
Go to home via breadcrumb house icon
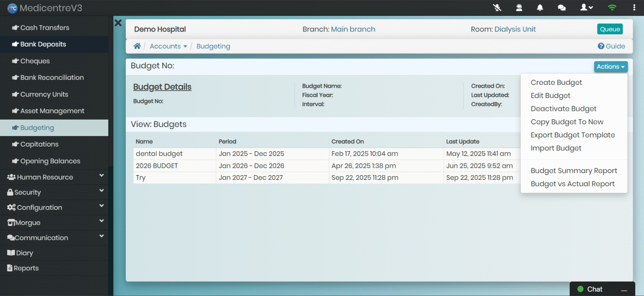[x=137, y=46]
